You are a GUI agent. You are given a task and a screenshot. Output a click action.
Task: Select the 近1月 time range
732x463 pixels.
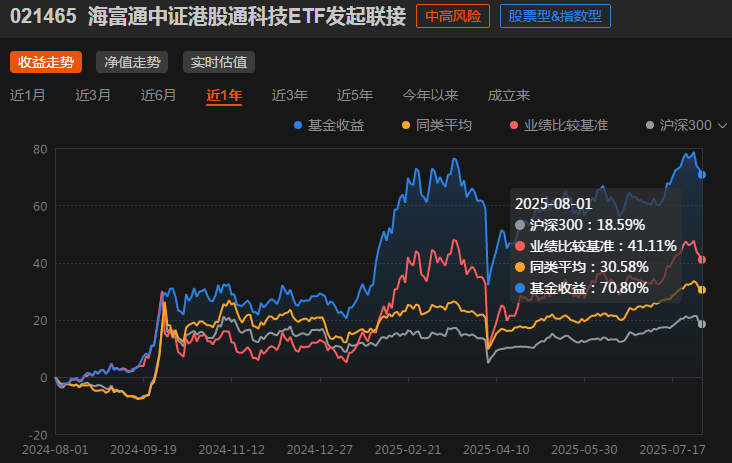click(x=28, y=95)
